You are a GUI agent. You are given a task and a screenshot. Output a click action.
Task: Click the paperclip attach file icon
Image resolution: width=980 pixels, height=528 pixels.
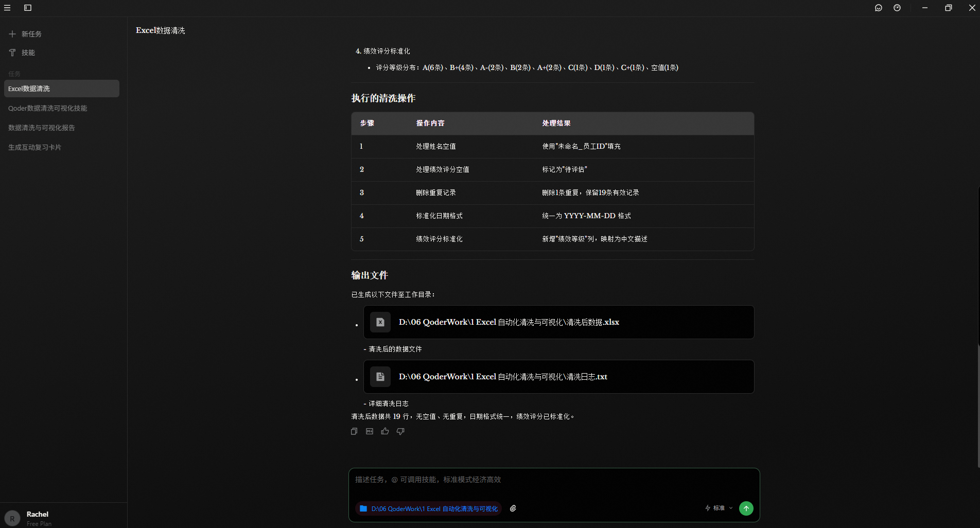click(x=513, y=508)
